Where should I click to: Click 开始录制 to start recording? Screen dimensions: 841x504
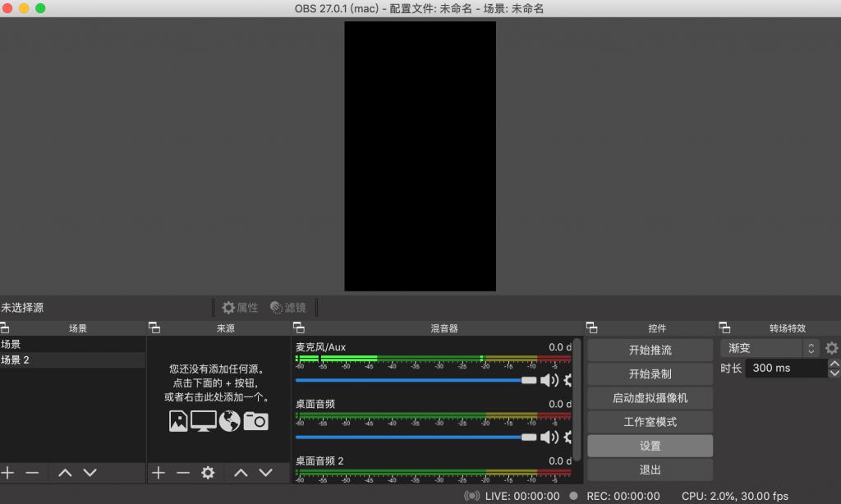[650, 373]
